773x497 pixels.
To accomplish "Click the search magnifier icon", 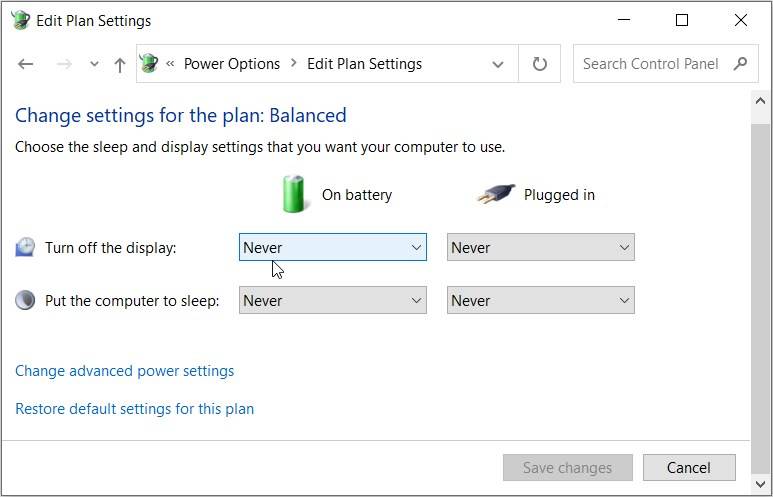I will [740, 64].
